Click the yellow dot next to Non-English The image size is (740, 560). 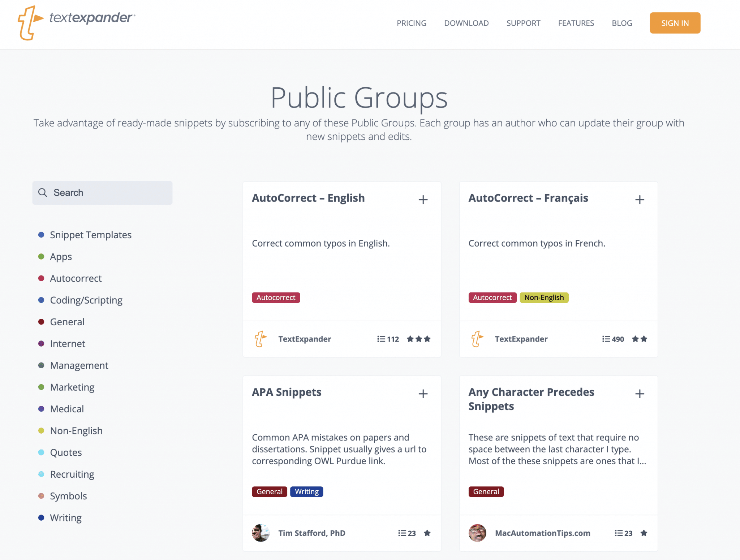41,430
